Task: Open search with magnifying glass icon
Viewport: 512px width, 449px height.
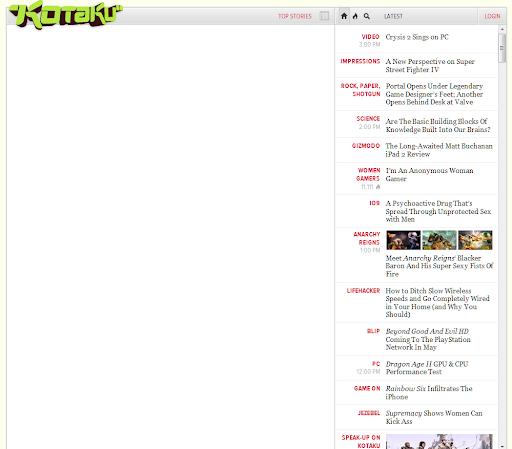Action: click(367, 16)
